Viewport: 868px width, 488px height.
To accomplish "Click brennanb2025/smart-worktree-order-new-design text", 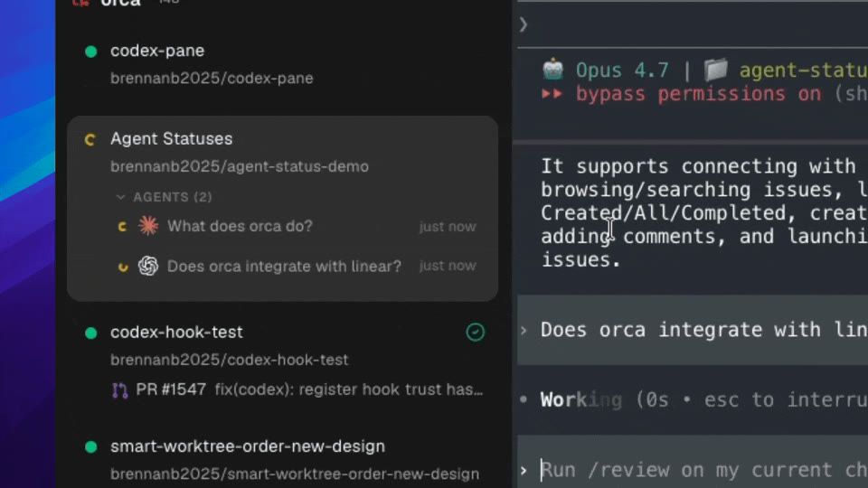I will pos(295,474).
